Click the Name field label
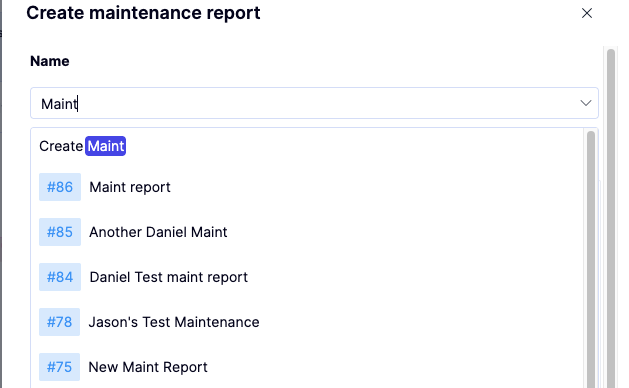 [50, 61]
